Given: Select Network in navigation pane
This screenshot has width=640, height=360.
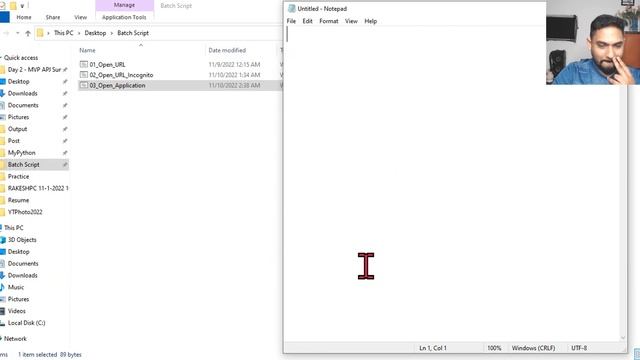Looking at the screenshot, I should click(15, 339).
